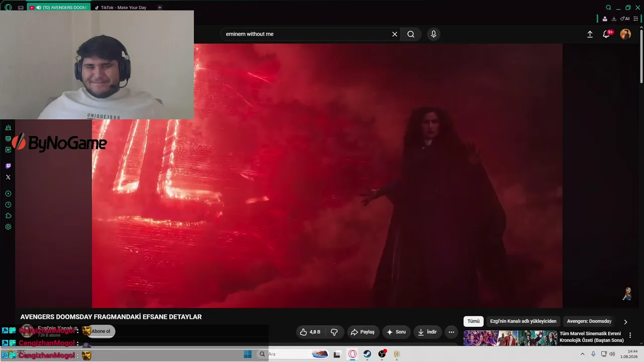Open the volume control in system tray
Viewport: 644px width, 362px height.
[612, 354]
